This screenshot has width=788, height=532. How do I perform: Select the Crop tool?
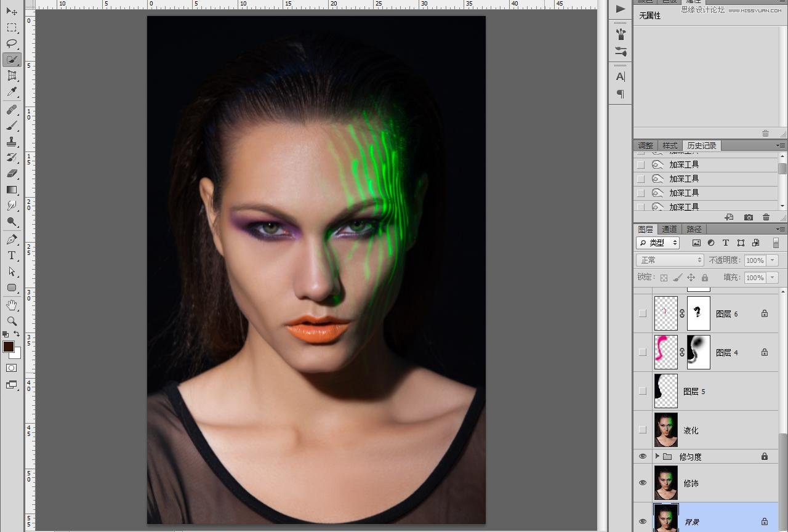coord(12,76)
